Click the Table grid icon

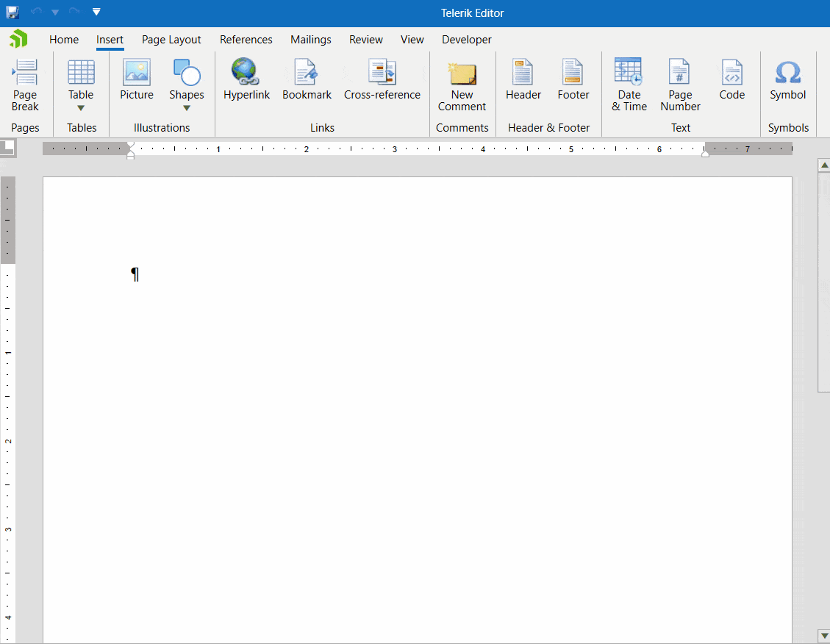click(x=81, y=73)
